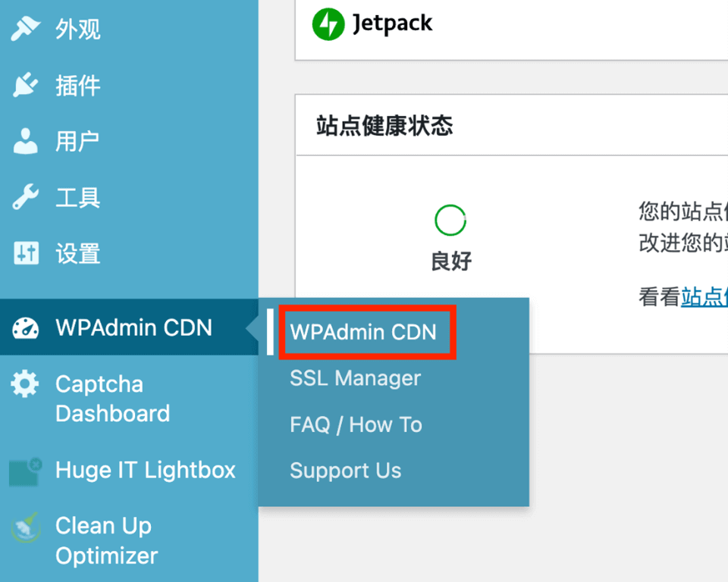Click the Clean Up Optimizer broom icon
Viewport: 728px width, 582px height.
25,525
